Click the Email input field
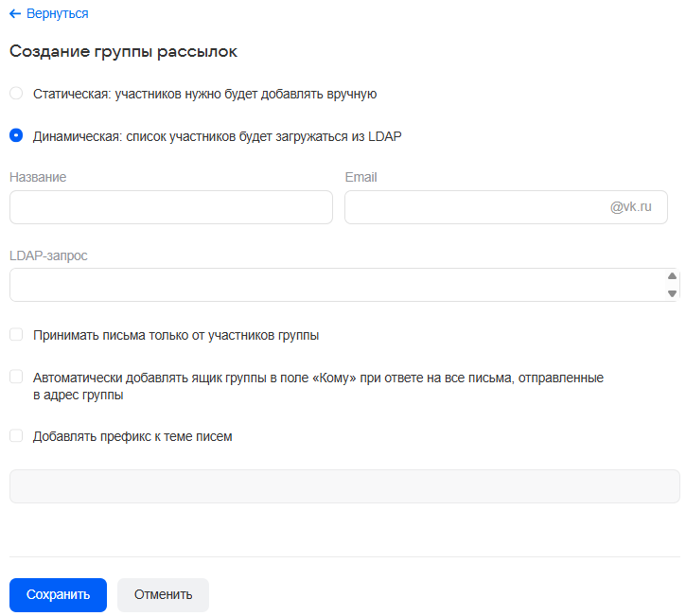 (473, 207)
